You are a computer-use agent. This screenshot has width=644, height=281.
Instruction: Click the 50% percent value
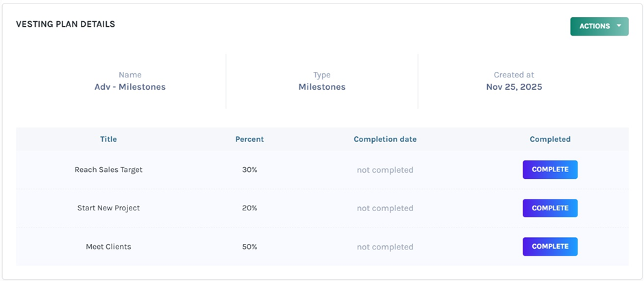(x=249, y=247)
